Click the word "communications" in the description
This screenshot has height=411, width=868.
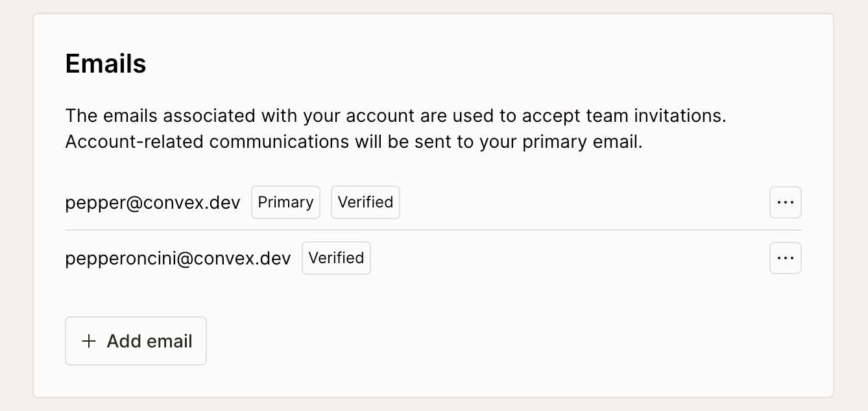click(x=279, y=142)
